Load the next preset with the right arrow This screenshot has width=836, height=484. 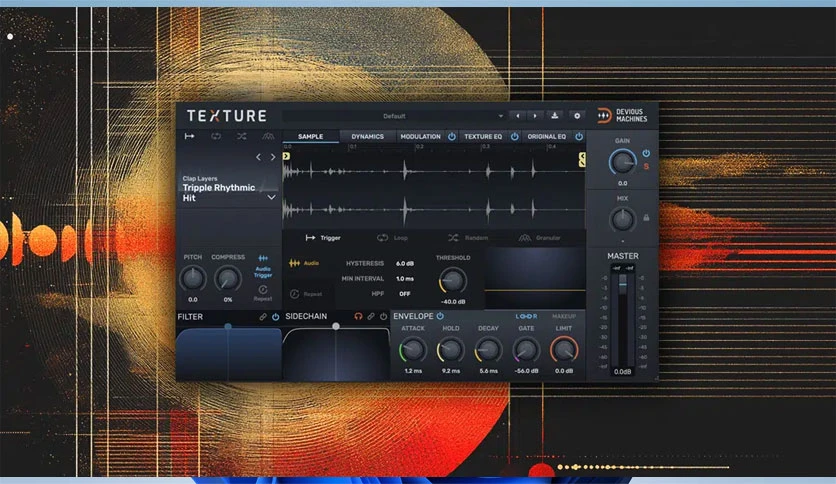click(x=535, y=116)
